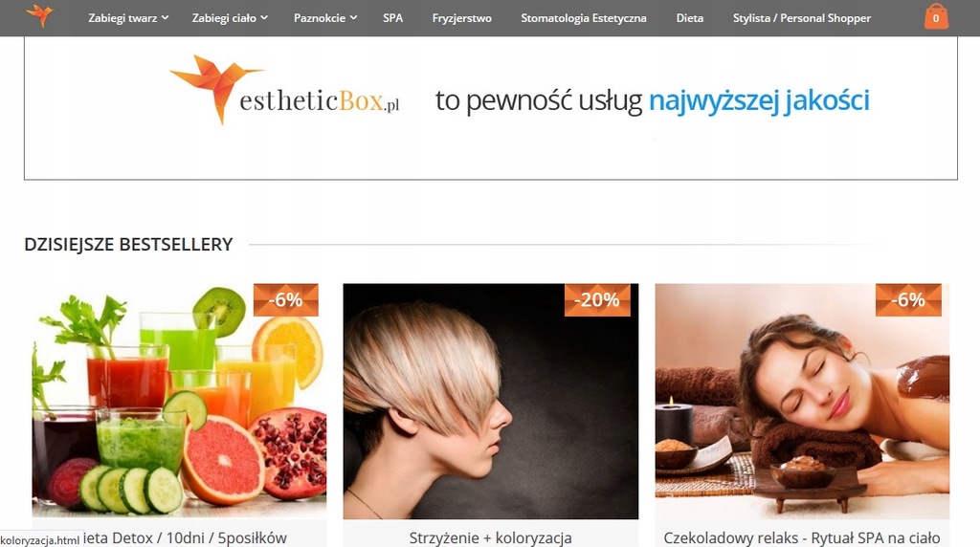
Task: Expand the Zabiegi twarz dropdown arrow
Action: tap(165, 18)
